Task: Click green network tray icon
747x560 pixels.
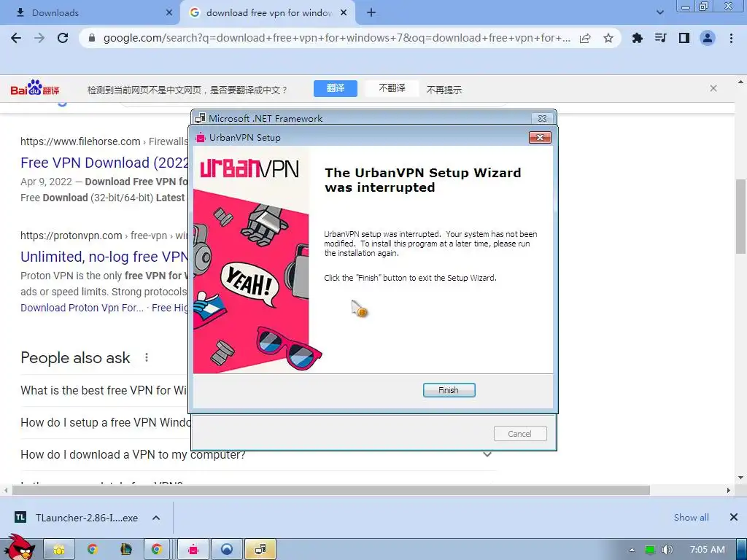Action: (x=650, y=550)
